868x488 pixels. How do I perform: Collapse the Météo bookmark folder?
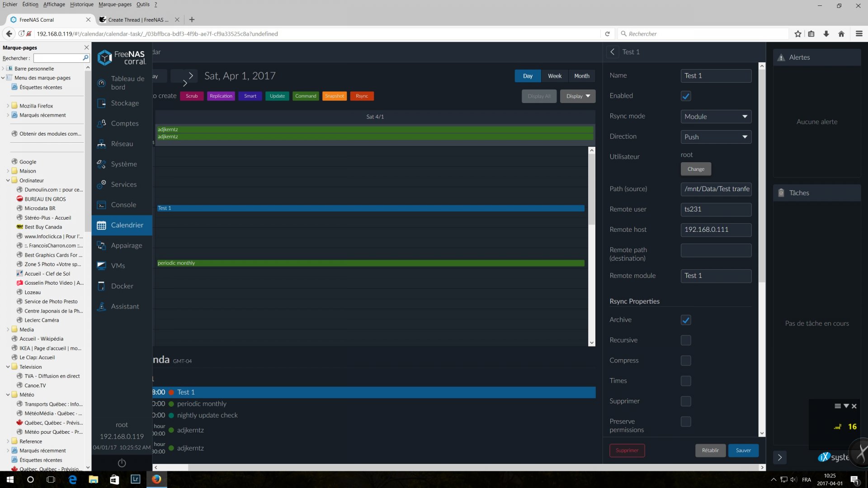pyautogui.click(x=8, y=395)
